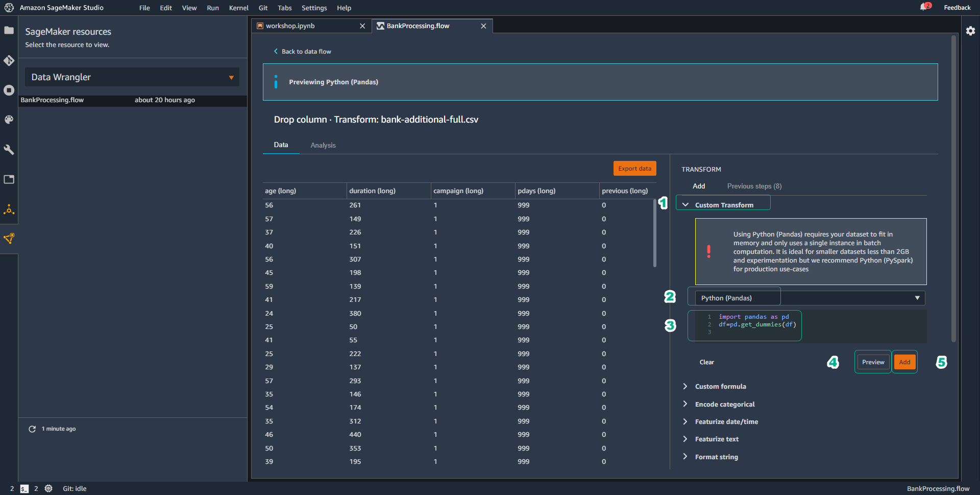The width and height of the screenshot is (980, 495).
Task: Open the View menu
Action: 189,8
